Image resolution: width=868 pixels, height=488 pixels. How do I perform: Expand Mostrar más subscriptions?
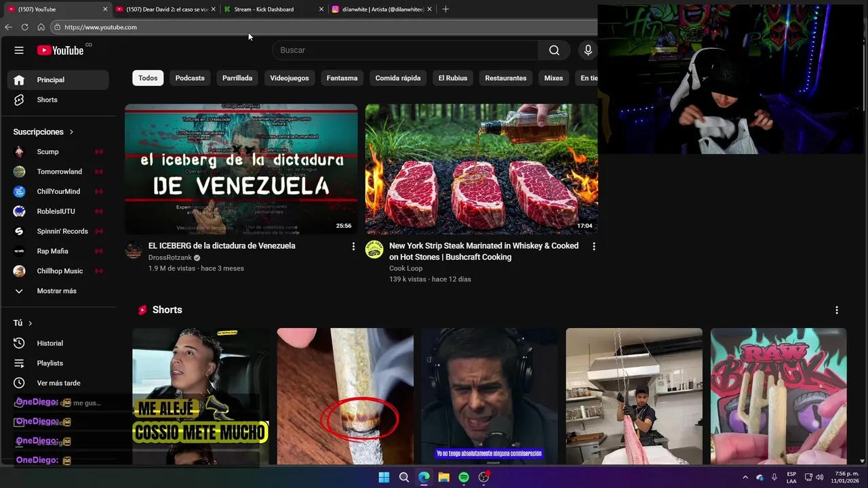[x=58, y=291]
